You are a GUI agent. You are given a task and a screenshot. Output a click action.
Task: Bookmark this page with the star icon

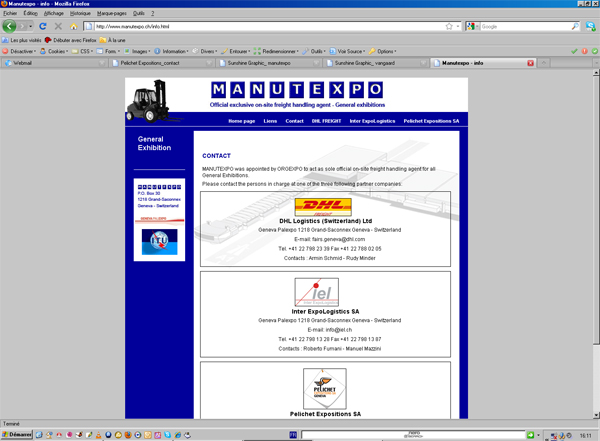tap(449, 26)
